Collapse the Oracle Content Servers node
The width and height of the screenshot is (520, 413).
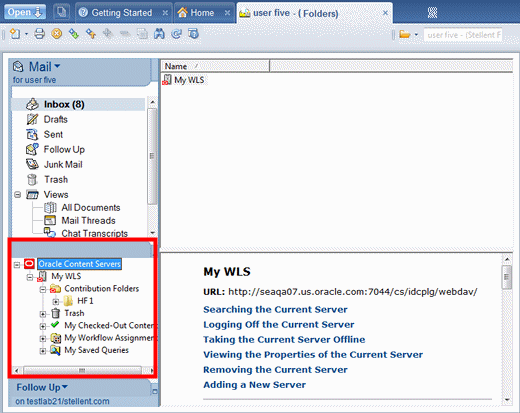pyautogui.click(x=17, y=265)
